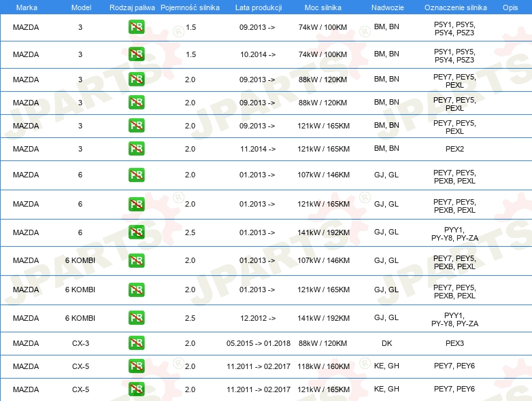Click the 107kW / 146KM cell for 6 KOMBI
Viewport: 532px width, 401px height.
coord(323,261)
